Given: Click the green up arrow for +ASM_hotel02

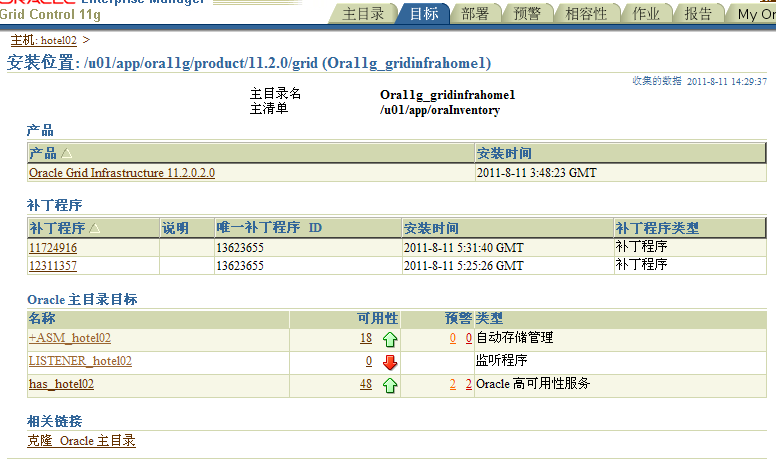Looking at the screenshot, I should pos(390,339).
